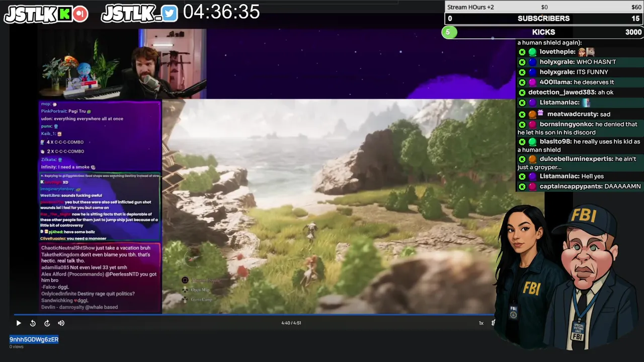Click blasito98 username in chat

(x=556, y=142)
